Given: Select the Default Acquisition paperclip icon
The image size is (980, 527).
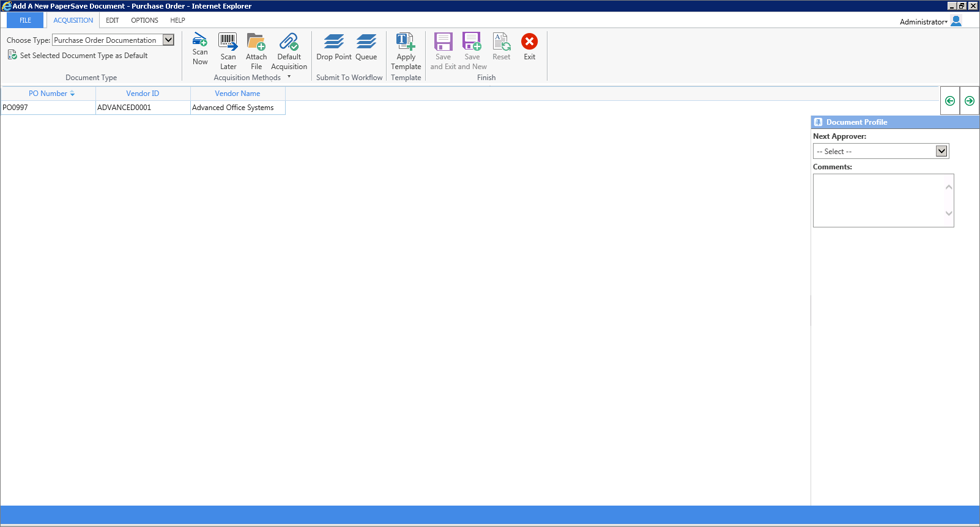Looking at the screenshot, I should pos(289,42).
